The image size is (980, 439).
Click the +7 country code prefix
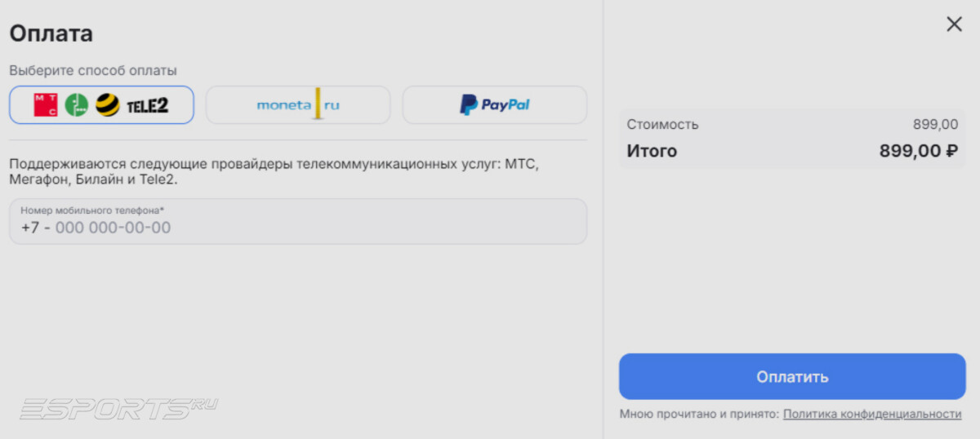30,228
